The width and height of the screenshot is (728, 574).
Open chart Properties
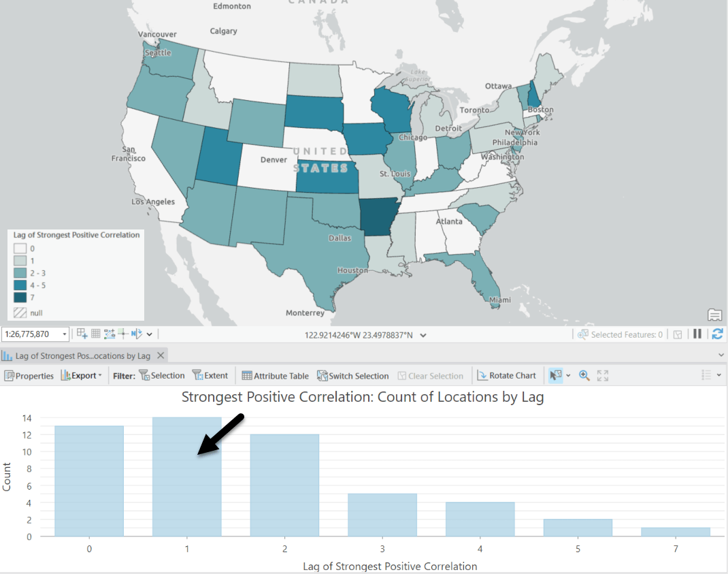(29, 376)
